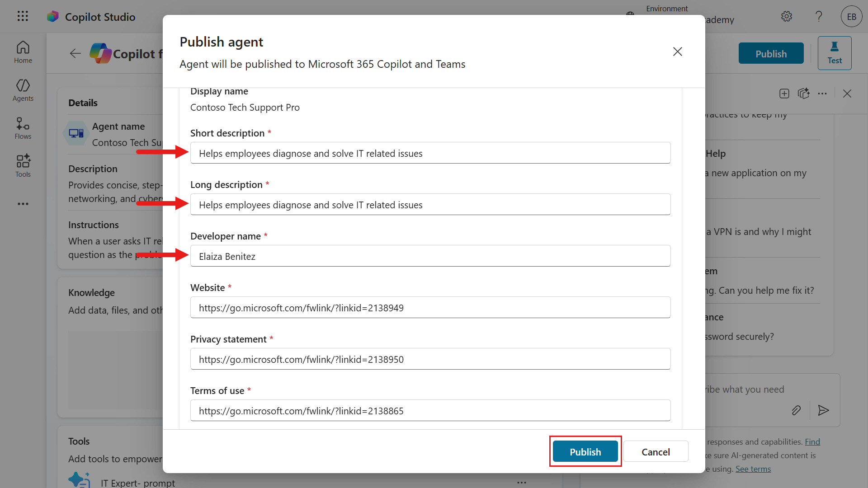Click the help question mark icon

coord(819,17)
